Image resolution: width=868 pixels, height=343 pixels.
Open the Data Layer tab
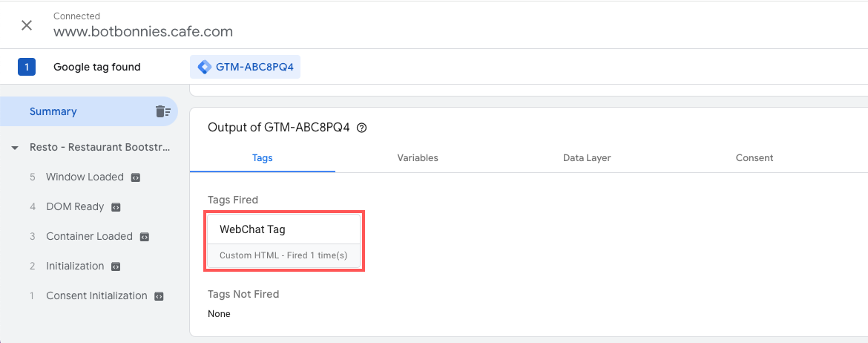pyautogui.click(x=587, y=158)
